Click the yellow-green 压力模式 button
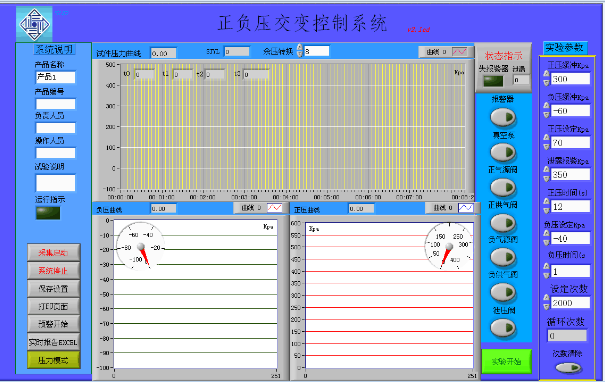This screenshot has width=605, height=382. click(x=54, y=360)
